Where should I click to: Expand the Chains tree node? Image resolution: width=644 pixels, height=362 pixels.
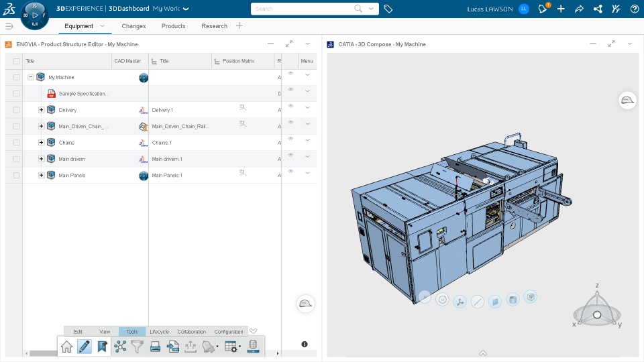(41, 142)
